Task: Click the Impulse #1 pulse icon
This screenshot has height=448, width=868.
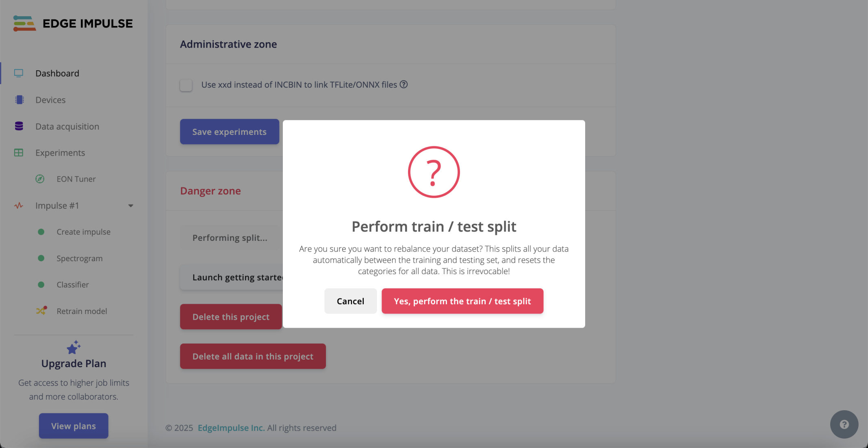Action: tap(19, 206)
